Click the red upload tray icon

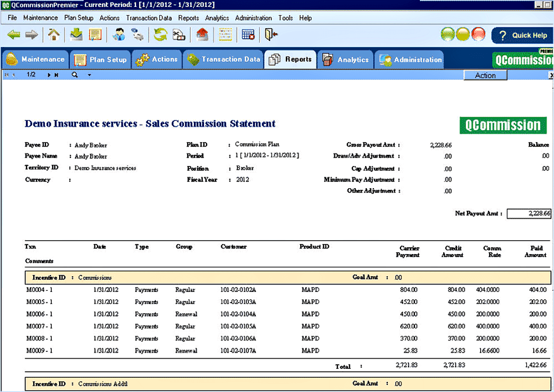click(202, 35)
